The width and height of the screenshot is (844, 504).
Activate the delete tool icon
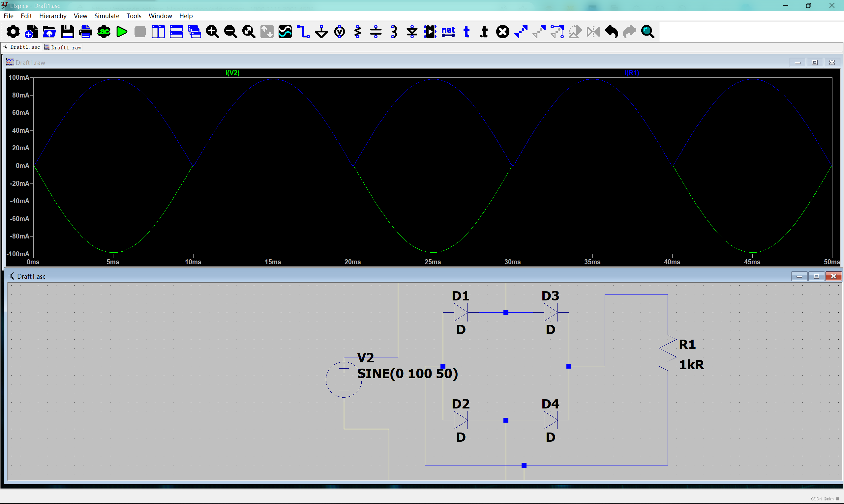(502, 32)
